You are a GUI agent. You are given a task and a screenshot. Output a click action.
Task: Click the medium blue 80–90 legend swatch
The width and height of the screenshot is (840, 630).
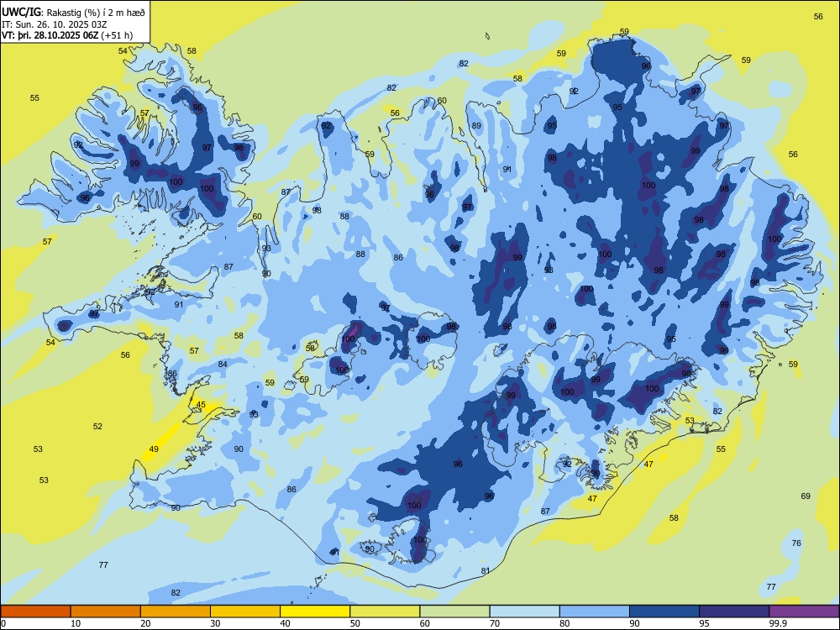pos(594,612)
